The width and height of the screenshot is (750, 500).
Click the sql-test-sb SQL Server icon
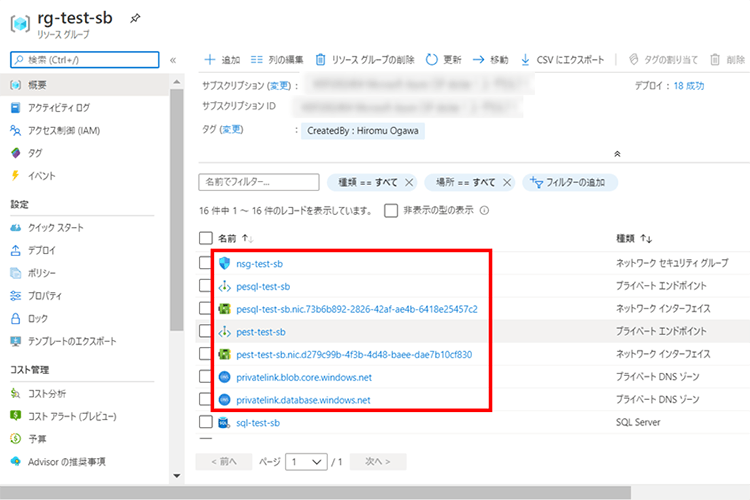(223, 422)
